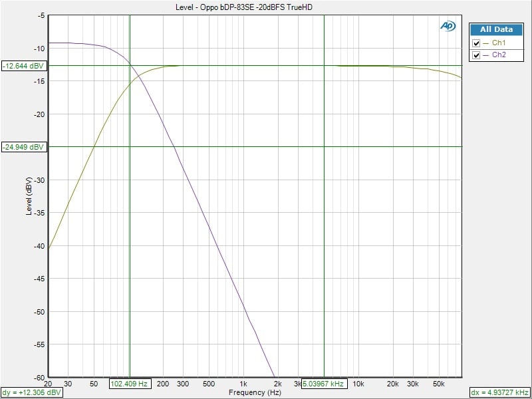Select the All Data legend header
The width and height of the screenshot is (532, 399).
496,29
